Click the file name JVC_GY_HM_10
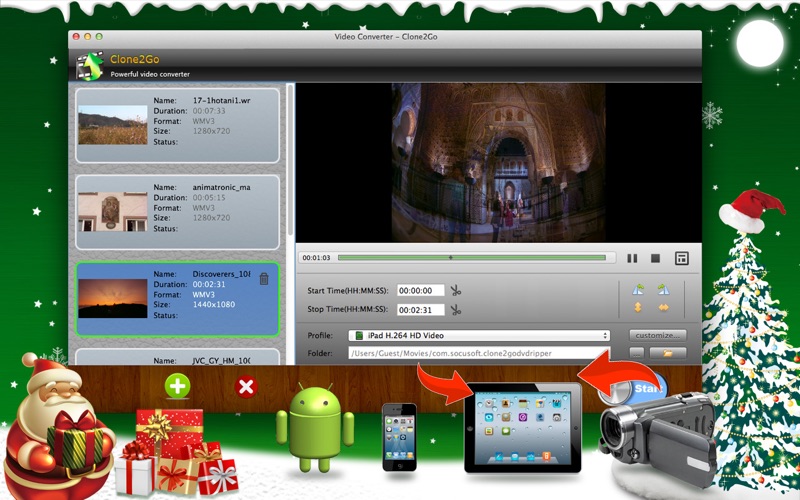This screenshot has height=500, width=800. pos(221,361)
